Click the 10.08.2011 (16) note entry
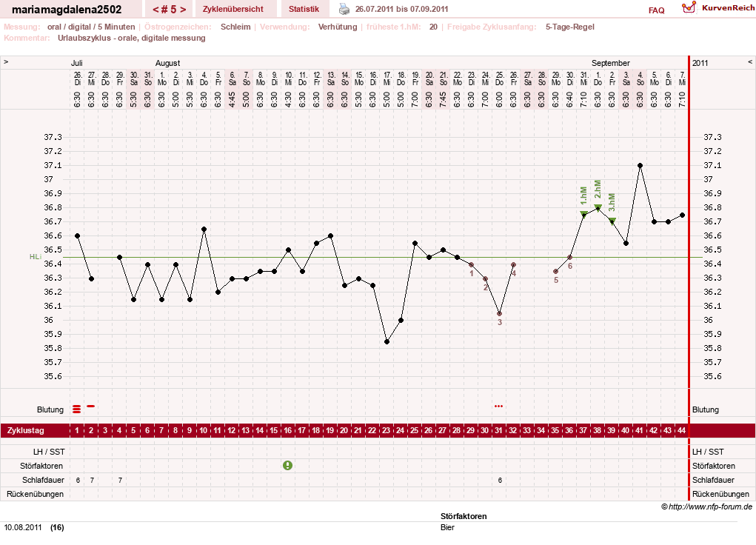The image size is (756, 545). point(34,527)
